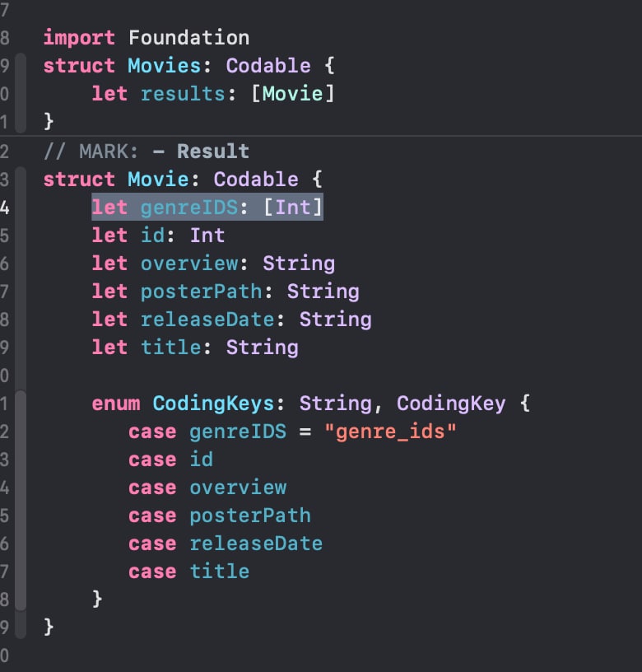The width and height of the screenshot is (642, 672).
Task: Click the word 'Foundation'
Action: 188,38
